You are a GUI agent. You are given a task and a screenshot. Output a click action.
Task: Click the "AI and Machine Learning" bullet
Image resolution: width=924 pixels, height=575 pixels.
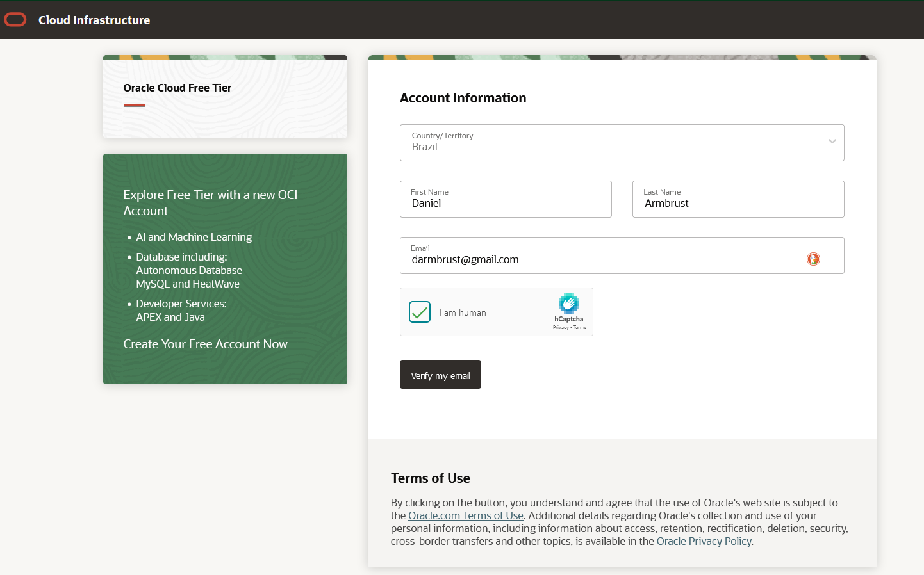(x=194, y=238)
